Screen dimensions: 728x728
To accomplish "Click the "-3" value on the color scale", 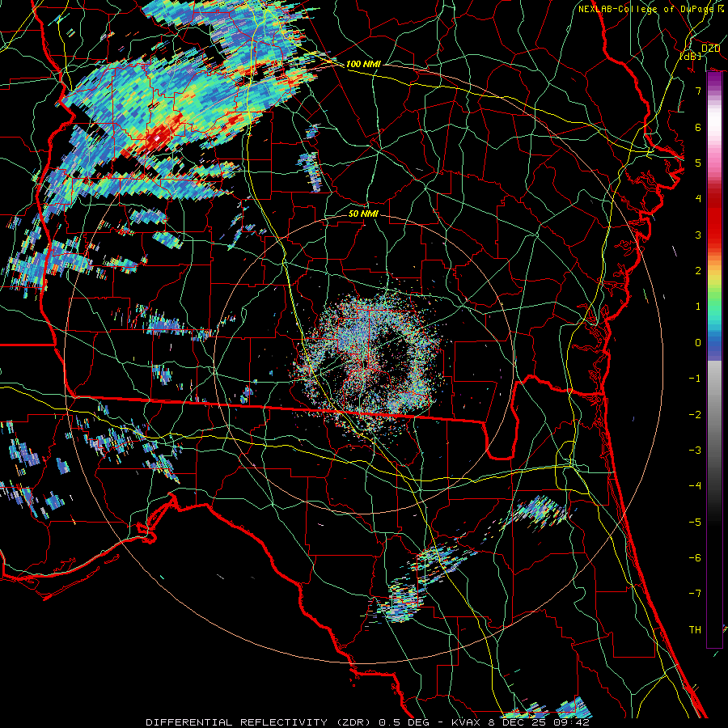I will tap(695, 451).
